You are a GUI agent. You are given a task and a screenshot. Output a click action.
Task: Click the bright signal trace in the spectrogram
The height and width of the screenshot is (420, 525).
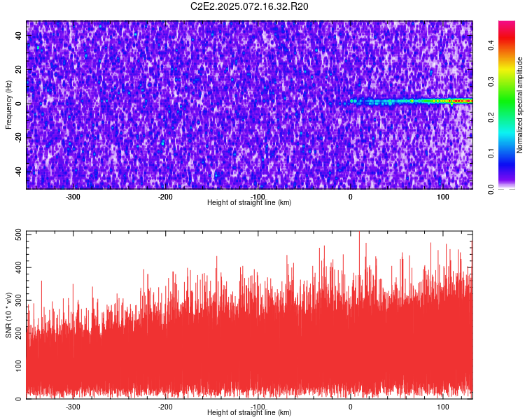(x=411, y=101)
